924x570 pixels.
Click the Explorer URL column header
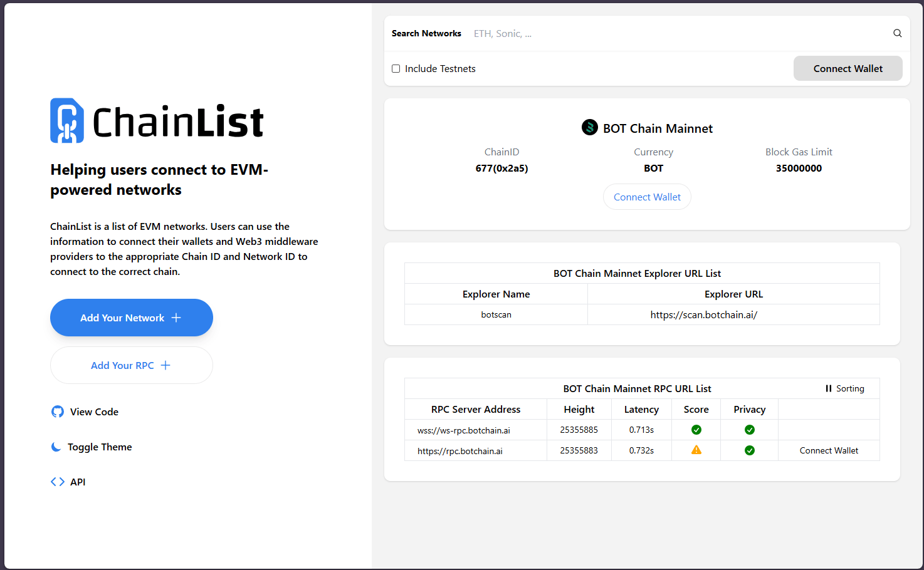pyautogui.click(x=733, y=294)
